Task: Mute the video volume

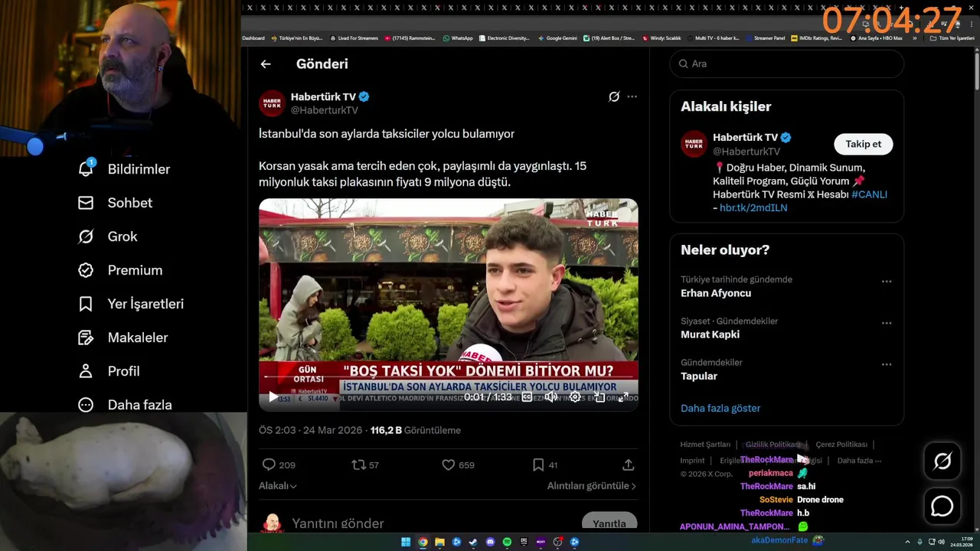Action: click(x=550, y=397)
